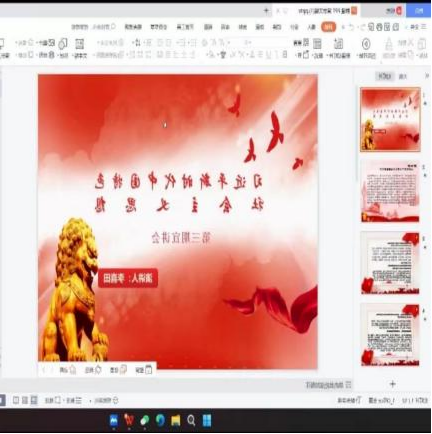Open new document tab with plus icon
Image resolution: width=432 pixels, height=434 pixels.
(266, 11)
